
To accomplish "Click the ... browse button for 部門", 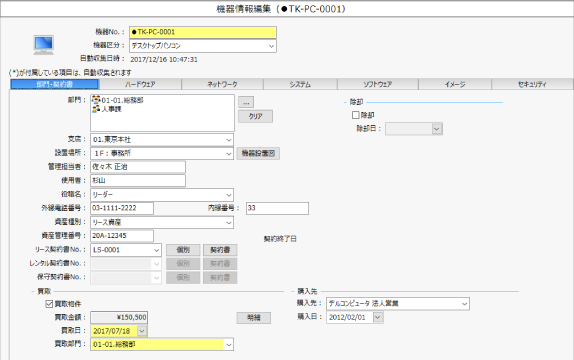I will [246, 102].
